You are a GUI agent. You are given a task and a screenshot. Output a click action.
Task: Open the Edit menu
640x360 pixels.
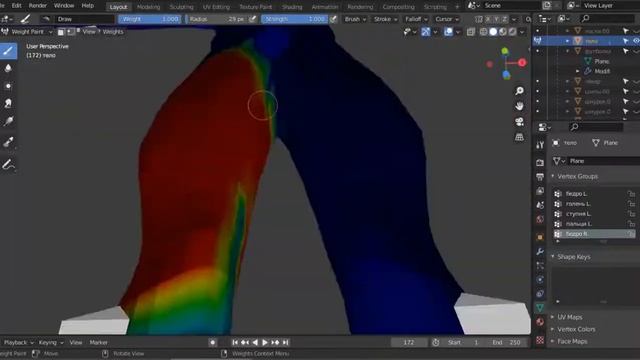pos(17,6)
